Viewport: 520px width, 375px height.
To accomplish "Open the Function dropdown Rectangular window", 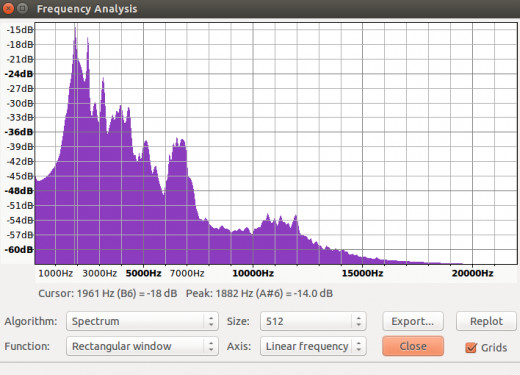I will [142, 346].
